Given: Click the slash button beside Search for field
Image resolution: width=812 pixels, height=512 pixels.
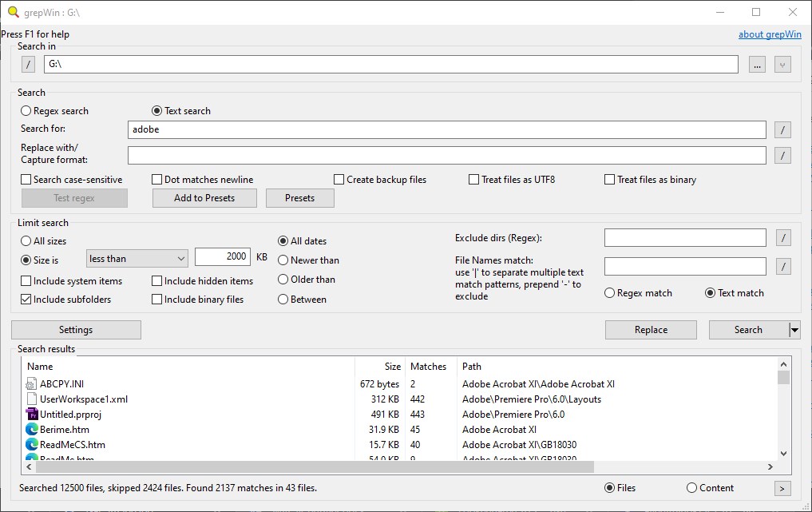Looking at the screenshot, I should (x=782, y=129).
